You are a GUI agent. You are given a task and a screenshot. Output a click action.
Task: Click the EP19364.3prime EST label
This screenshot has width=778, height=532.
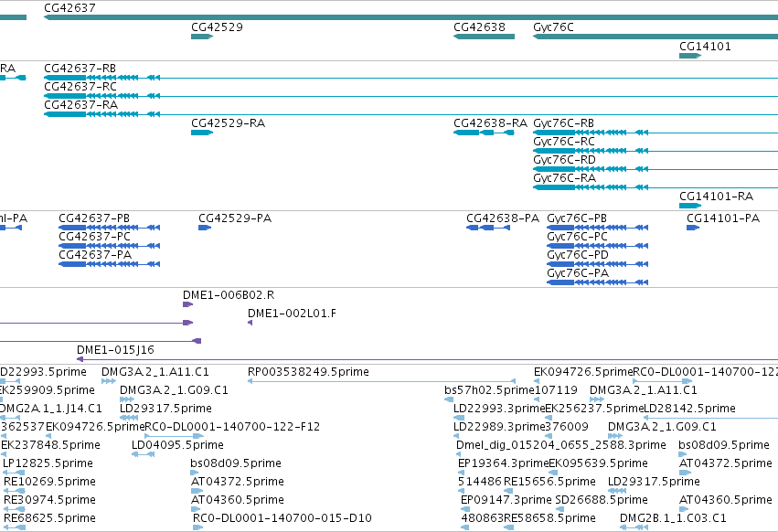[504, 463]
